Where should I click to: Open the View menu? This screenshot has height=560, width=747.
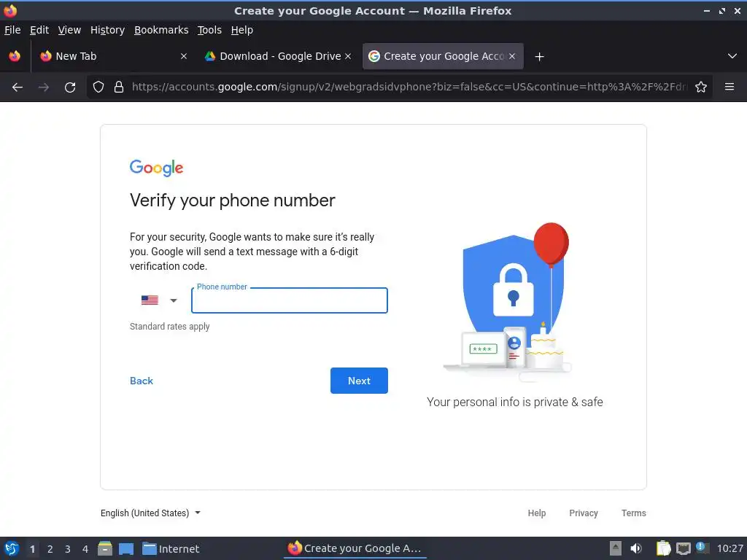[69, 30]
